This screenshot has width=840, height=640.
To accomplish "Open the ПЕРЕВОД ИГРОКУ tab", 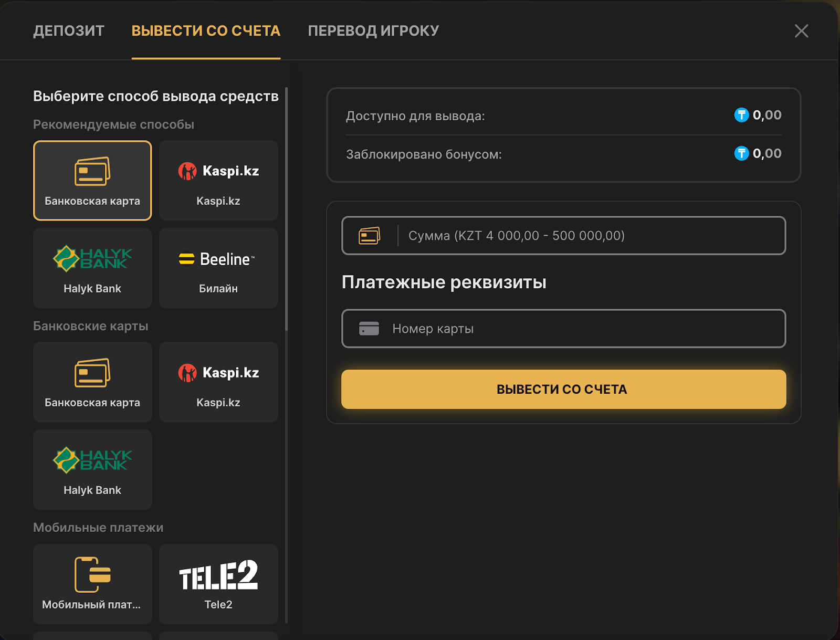I will pyautogui.click(x=373, y=31).
